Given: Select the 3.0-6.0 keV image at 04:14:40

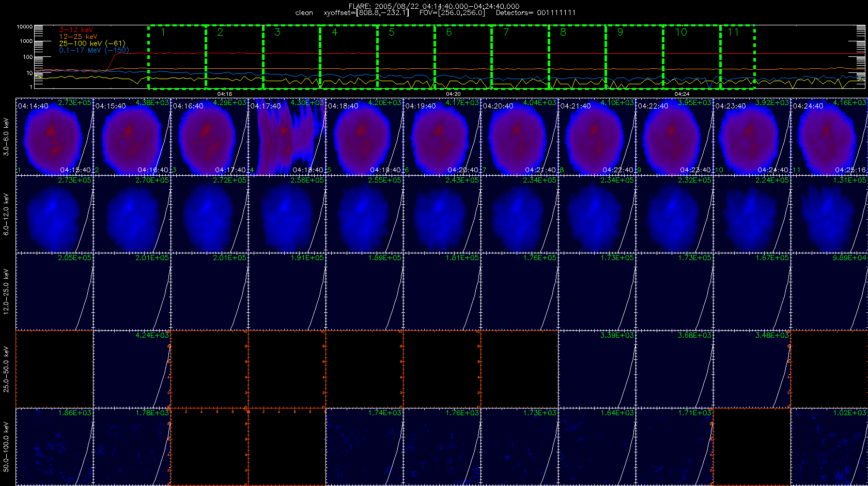Looking at the screenshot, I should (x=54, y=136).
